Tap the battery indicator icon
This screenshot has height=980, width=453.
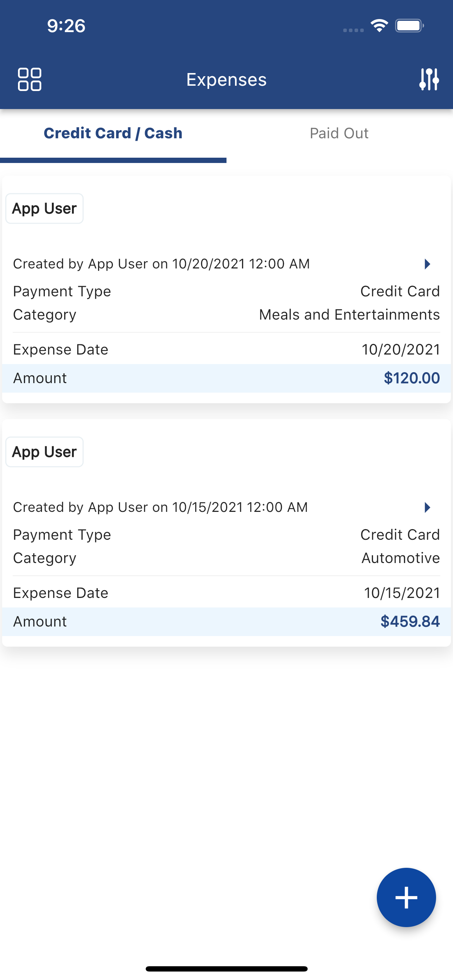pos(409,25)
